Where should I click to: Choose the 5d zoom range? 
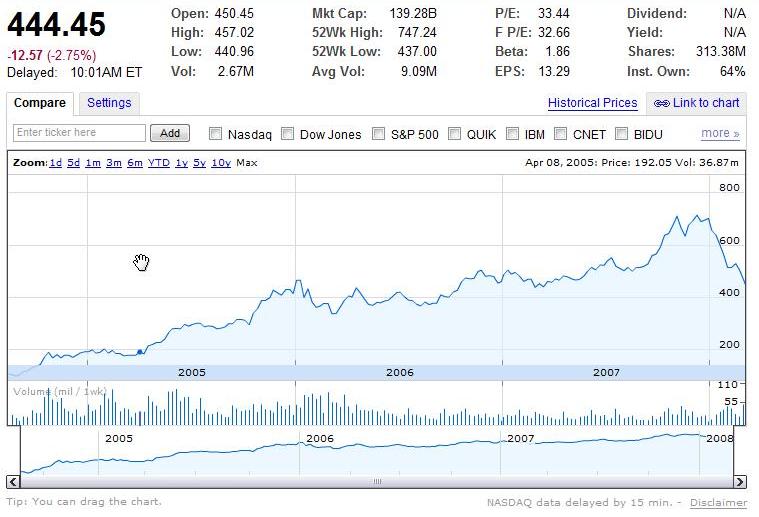pos(74,163)
